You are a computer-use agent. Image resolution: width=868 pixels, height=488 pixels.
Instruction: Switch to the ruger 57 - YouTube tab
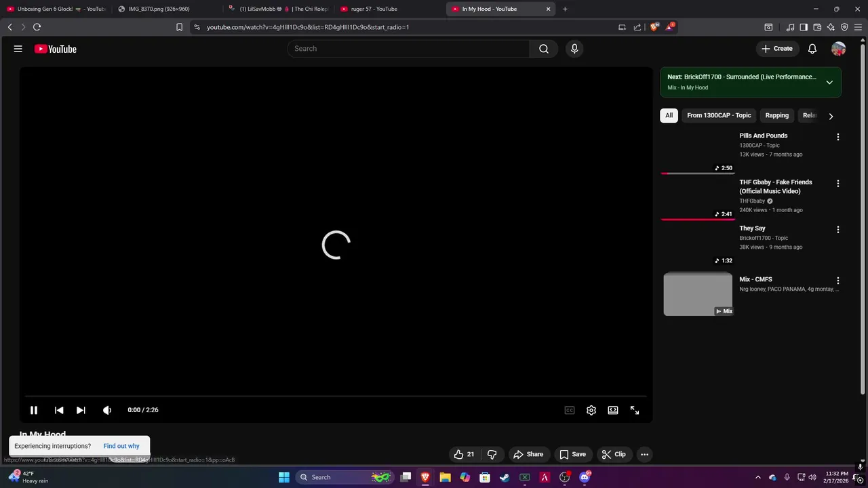(x=389, y=9)
